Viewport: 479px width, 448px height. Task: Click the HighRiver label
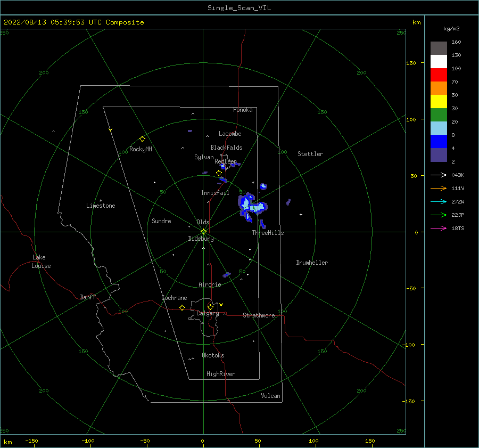click(x=221, y=374)
